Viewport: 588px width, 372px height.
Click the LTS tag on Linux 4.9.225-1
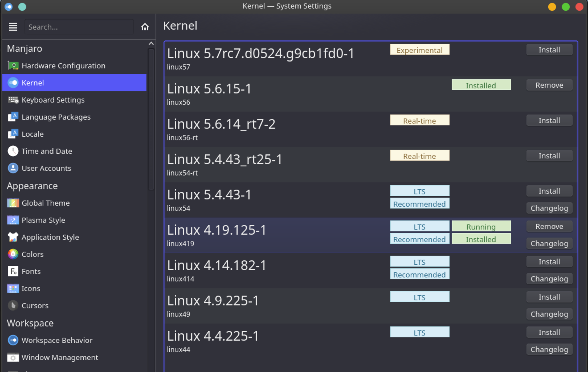click(x=420, y=297)
